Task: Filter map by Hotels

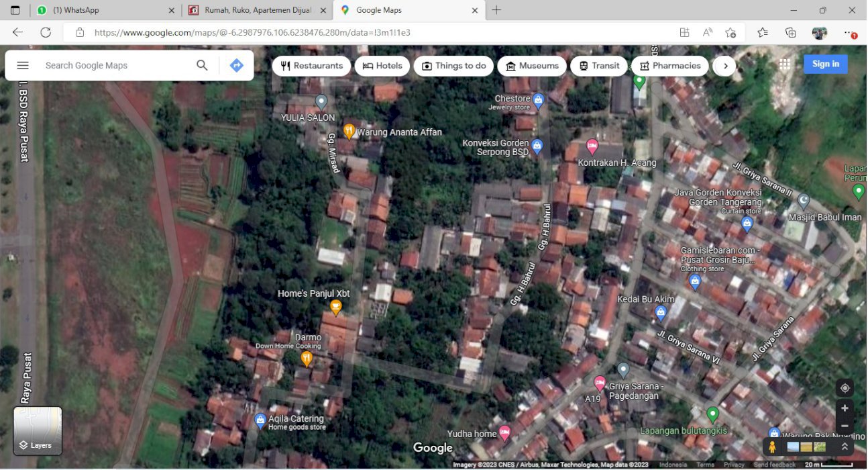Action: click(382, 66)
